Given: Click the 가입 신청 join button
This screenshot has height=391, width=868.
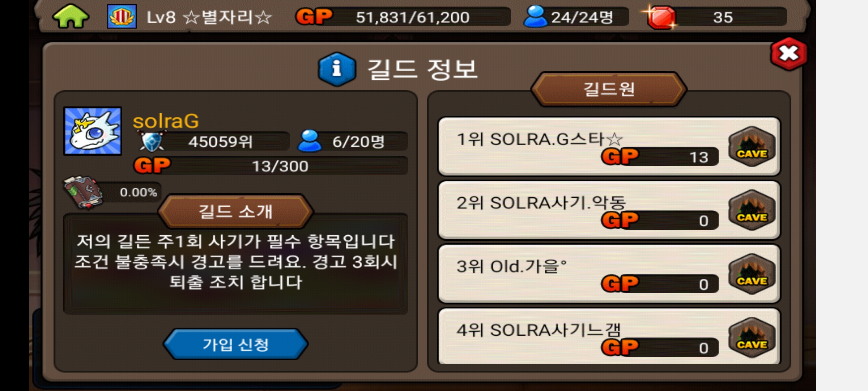Looking at the screenshot, I should (x=236, y=344).
